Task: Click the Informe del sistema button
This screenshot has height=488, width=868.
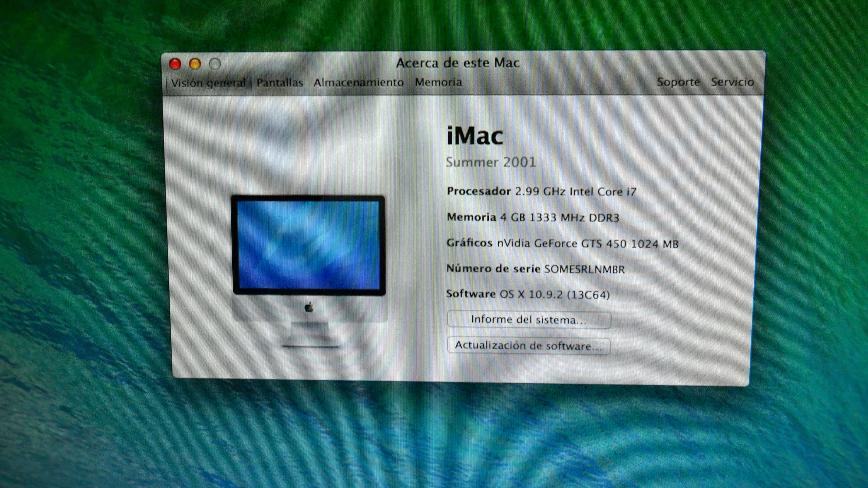Action: pyautogui.click(x=529, y=320)
